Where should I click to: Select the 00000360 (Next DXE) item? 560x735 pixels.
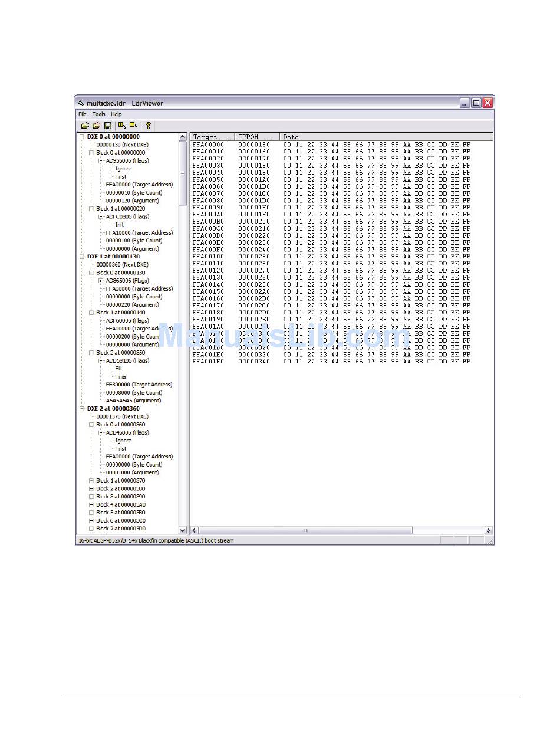point(122,265)
